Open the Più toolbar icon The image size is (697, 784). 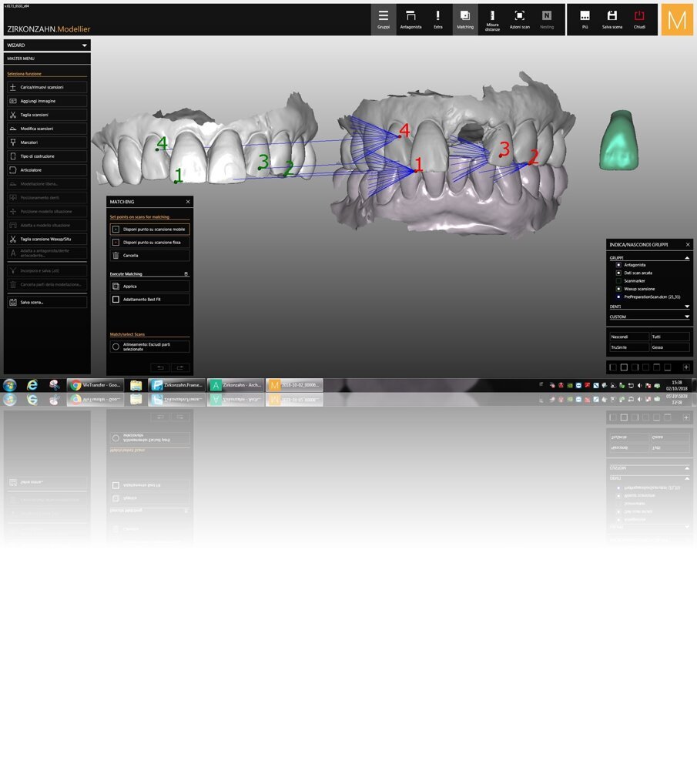[585, 19]
